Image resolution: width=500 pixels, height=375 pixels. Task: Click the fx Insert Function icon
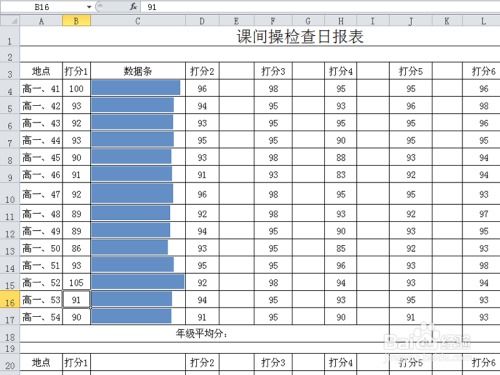(x=133, y=7)
